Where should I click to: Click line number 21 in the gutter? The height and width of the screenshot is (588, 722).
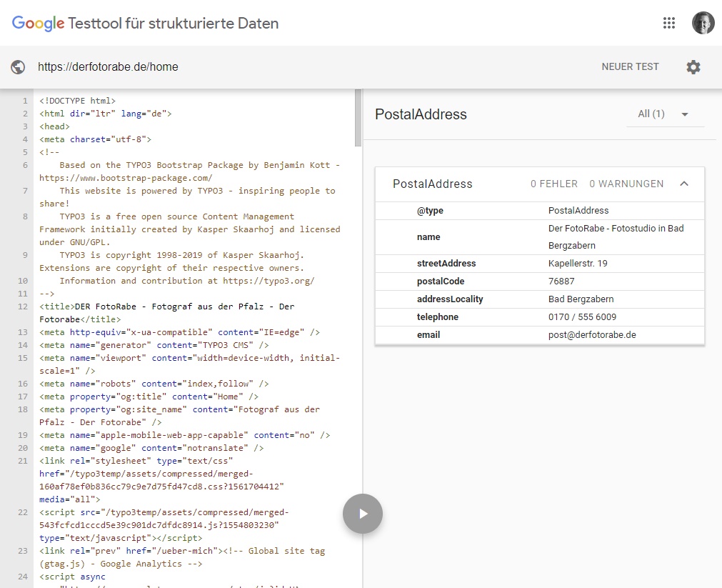[x=23, y=461]
